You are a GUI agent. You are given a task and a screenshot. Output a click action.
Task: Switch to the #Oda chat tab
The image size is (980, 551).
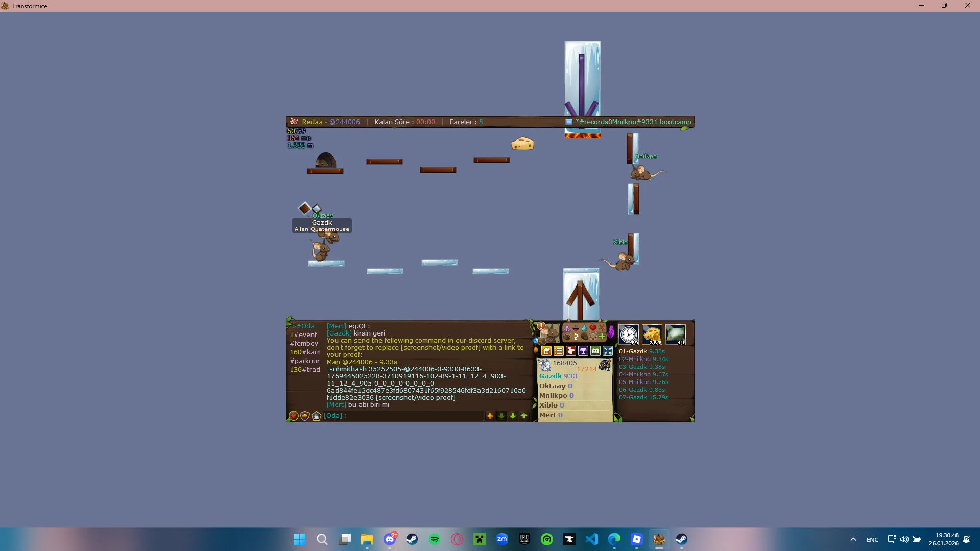pos(304,326)
